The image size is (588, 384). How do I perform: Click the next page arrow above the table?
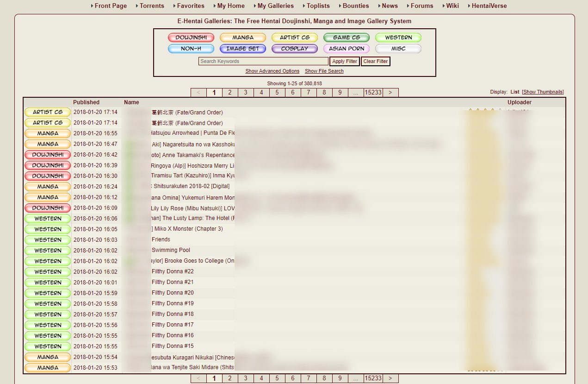390,92
